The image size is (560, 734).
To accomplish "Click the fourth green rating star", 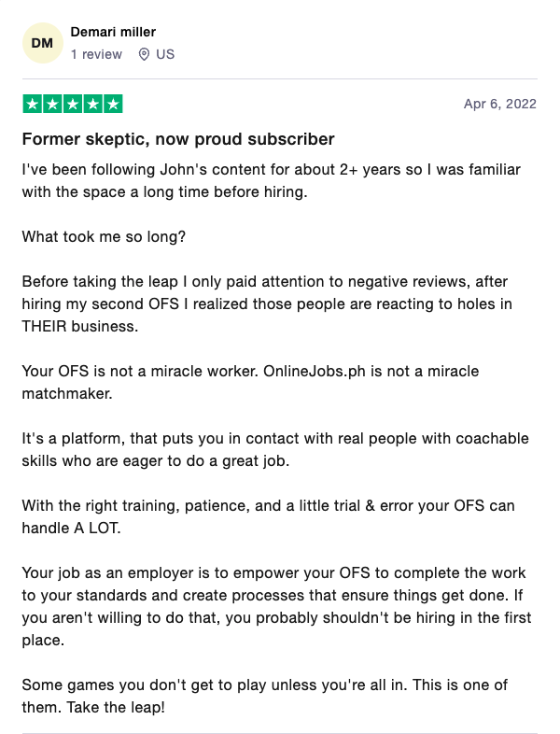I will [x=92, y=104].
